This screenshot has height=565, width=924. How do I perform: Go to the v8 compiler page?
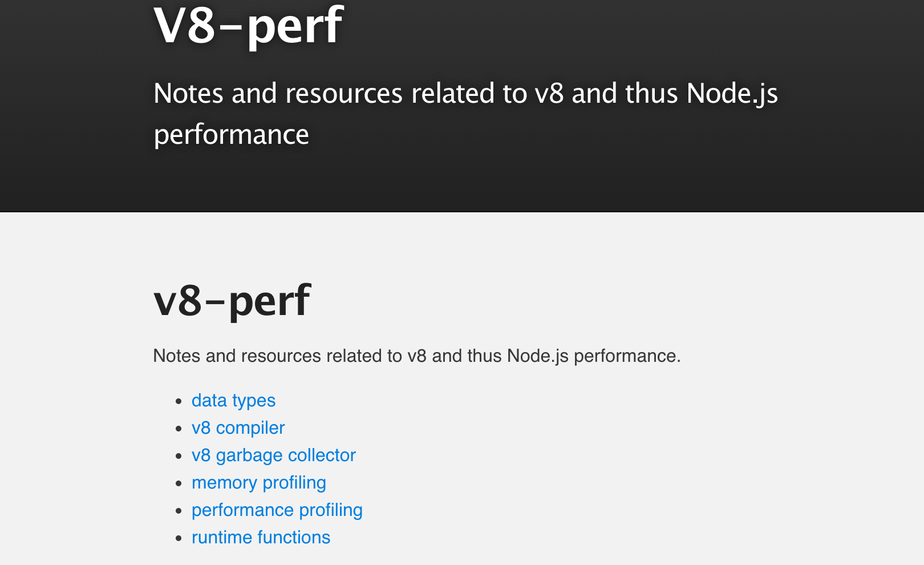[x=238, y=428]
